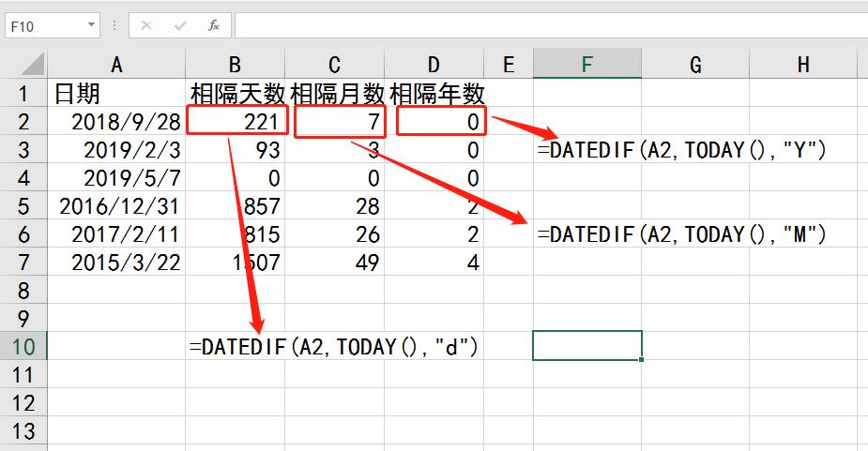Select column F header
Screen dimensions: 868x451
(586, 64)
